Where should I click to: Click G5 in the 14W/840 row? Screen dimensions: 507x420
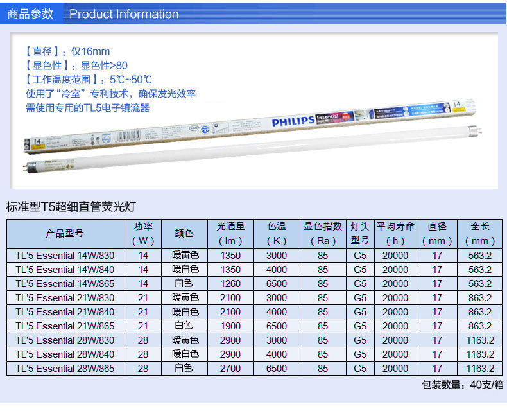(x=360, y=270)
